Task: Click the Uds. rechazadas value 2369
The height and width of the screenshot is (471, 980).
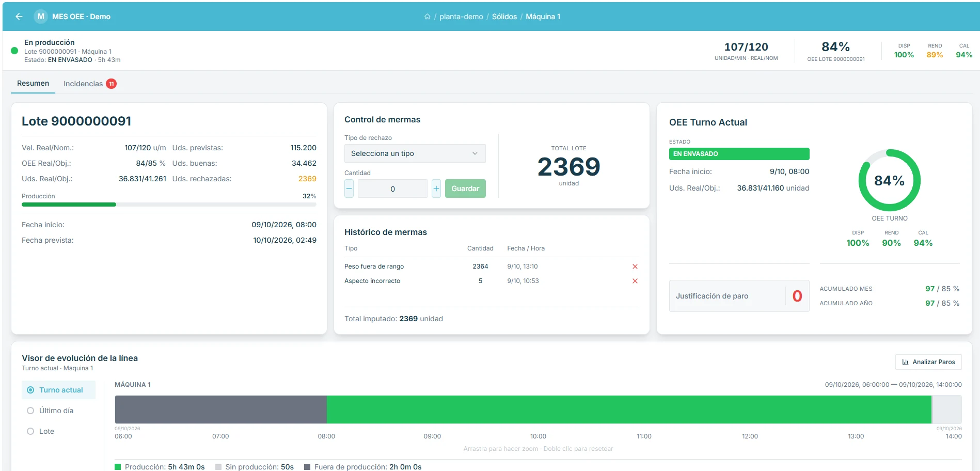Action: pyautogui.click(x=307, y=179)
